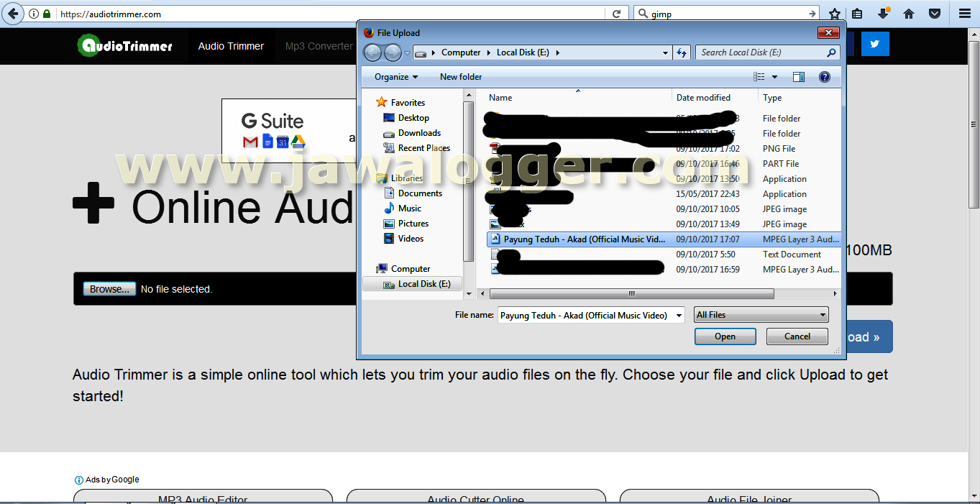
Task: Expand the arrow after Computer in path
Action: coord(489,52)
